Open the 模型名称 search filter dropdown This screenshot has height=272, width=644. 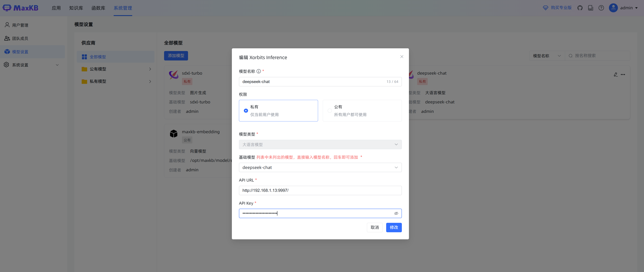pyautogui.click(x=547, y=56)
